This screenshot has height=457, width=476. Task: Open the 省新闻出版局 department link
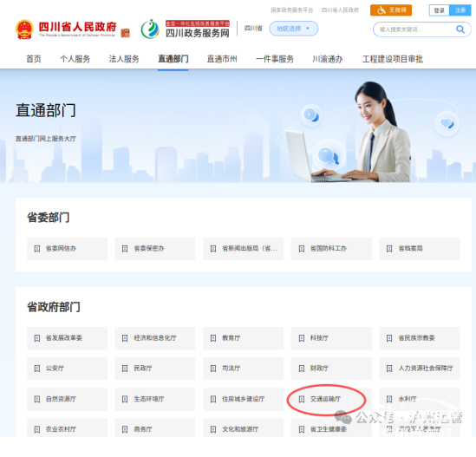(244, 249)
